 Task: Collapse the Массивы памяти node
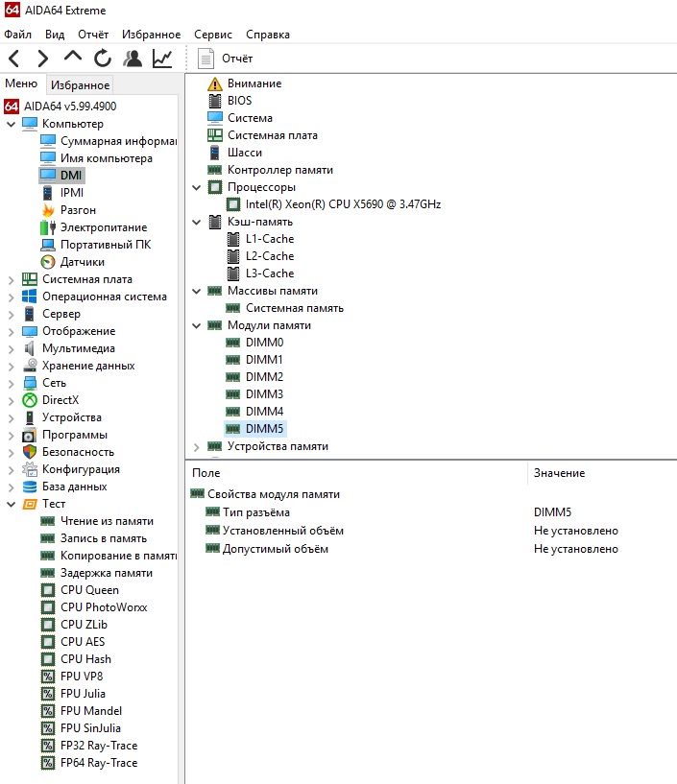tap(197, 291)
